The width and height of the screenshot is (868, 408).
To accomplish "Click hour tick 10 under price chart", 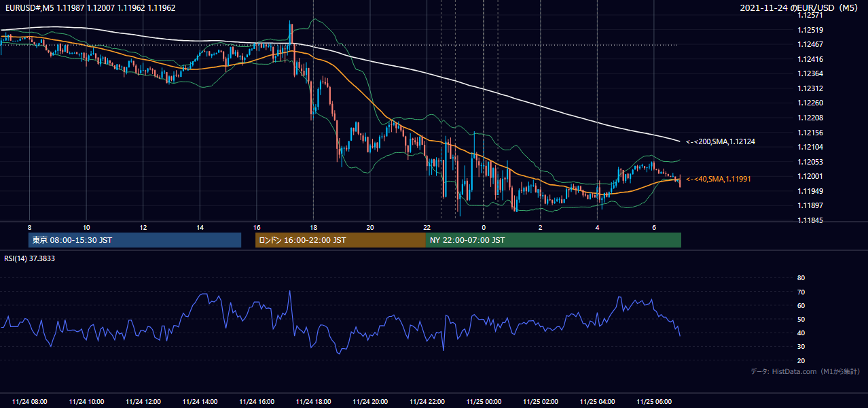I will click(86, 227).
